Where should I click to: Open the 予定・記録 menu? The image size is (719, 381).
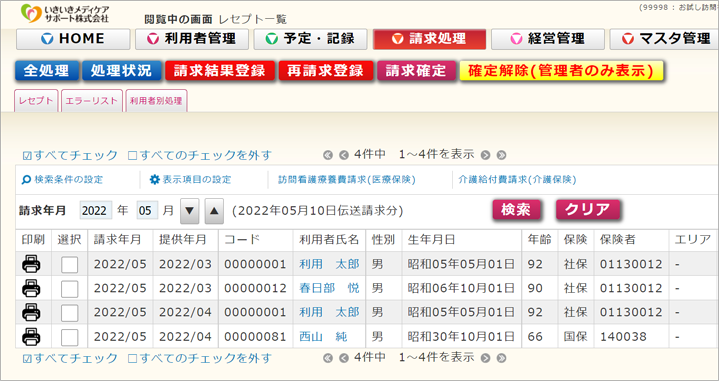coord(310,39)
